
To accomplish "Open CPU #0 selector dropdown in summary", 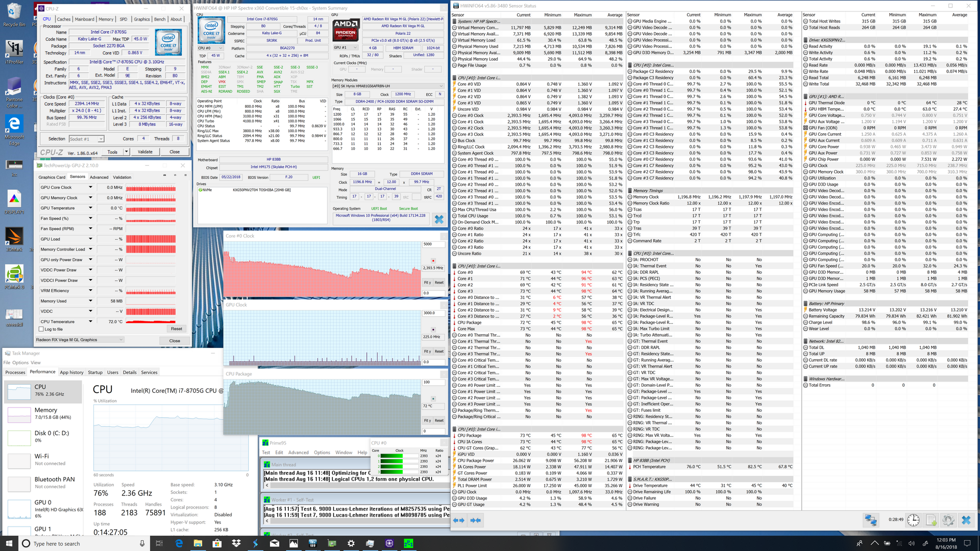I will click(x=211, y=48).
